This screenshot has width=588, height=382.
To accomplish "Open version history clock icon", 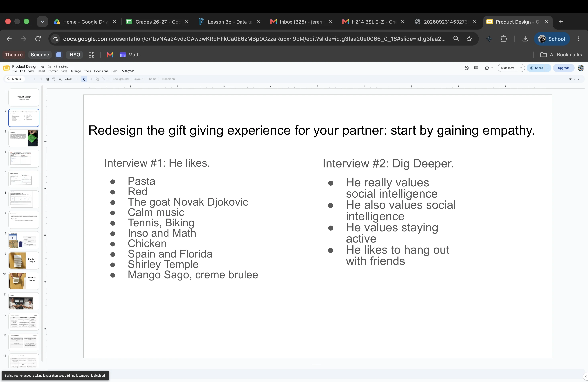I will 466,68.
